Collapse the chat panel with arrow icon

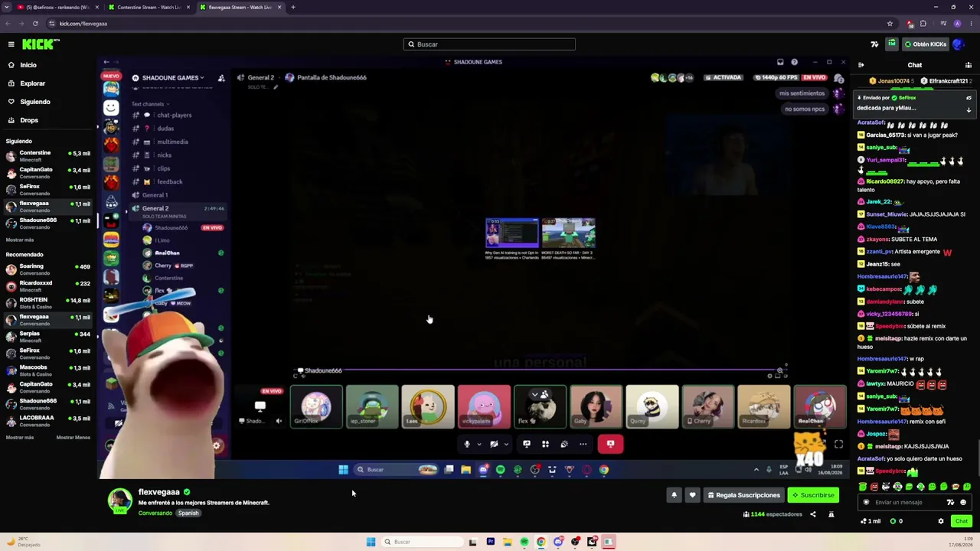861,65
